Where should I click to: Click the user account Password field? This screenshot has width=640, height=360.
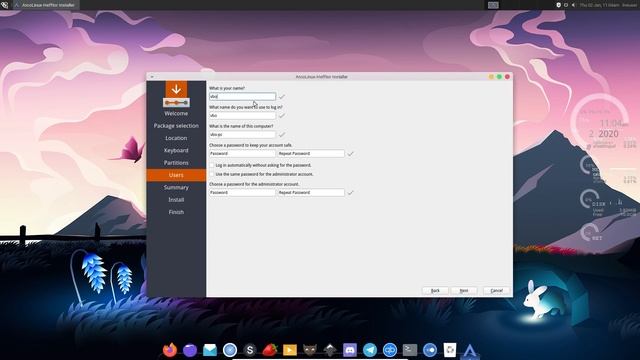point(242,153)
